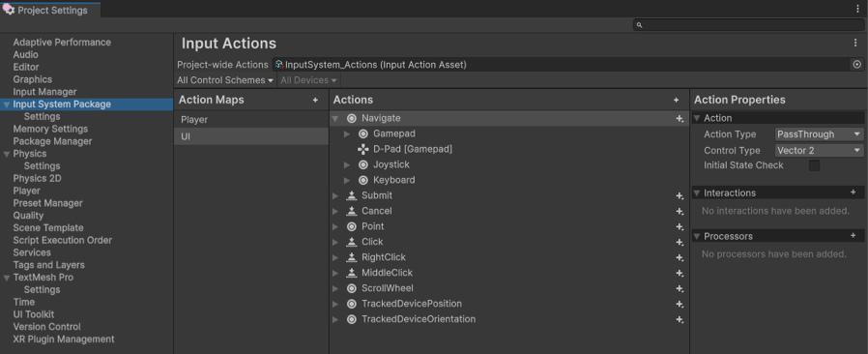Select the D-Pad [Gamepad] binding

(413, 149)
